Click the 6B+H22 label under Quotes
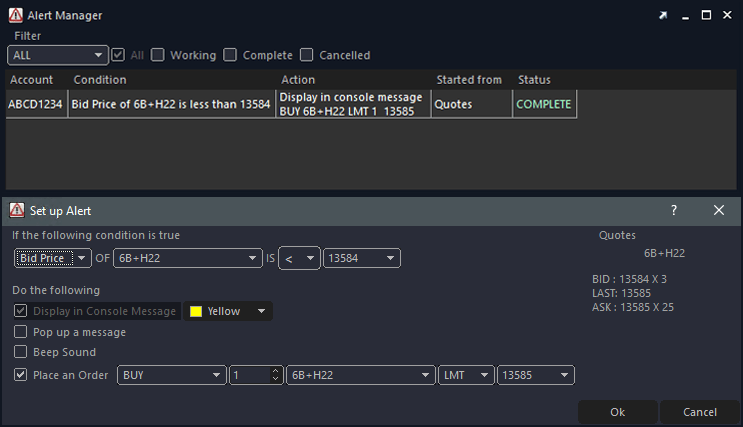 664,253
